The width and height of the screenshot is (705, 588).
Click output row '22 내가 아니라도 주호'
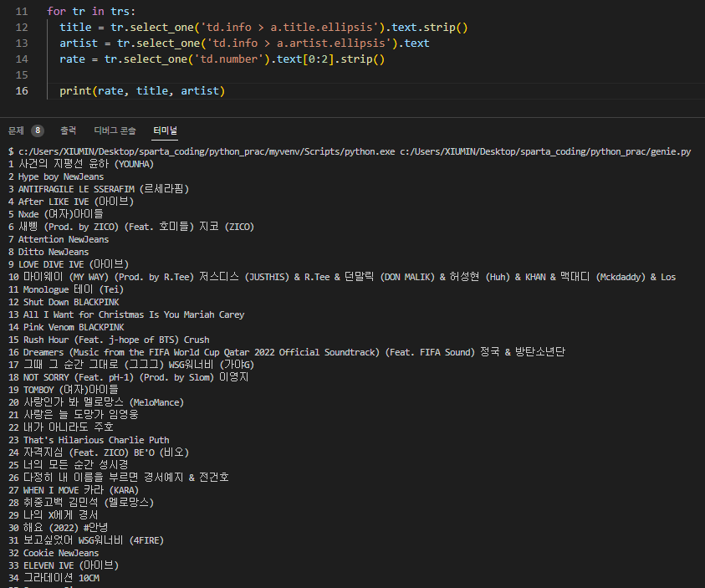click(x=61, y=427)
